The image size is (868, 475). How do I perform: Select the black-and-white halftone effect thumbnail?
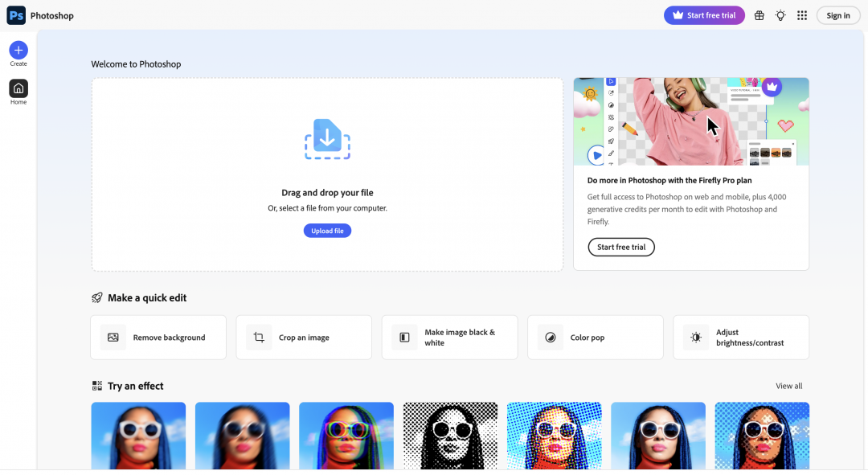click(x=450, y=435)
